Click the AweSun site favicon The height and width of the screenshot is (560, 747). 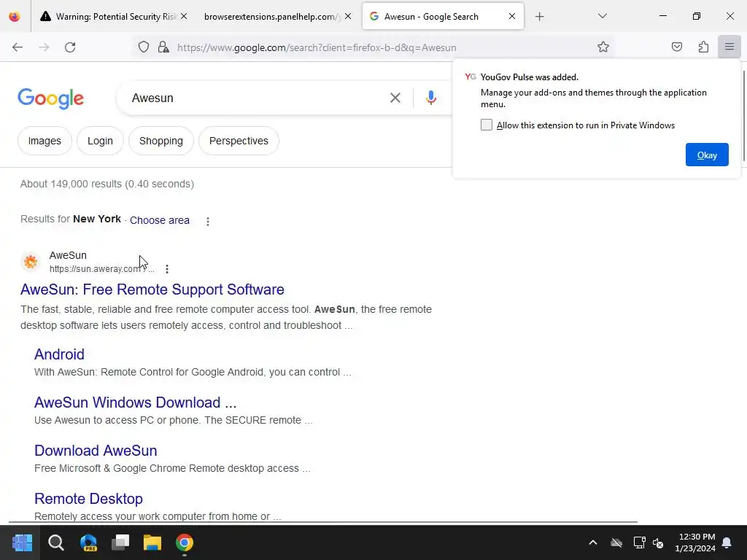coord(31,262)
